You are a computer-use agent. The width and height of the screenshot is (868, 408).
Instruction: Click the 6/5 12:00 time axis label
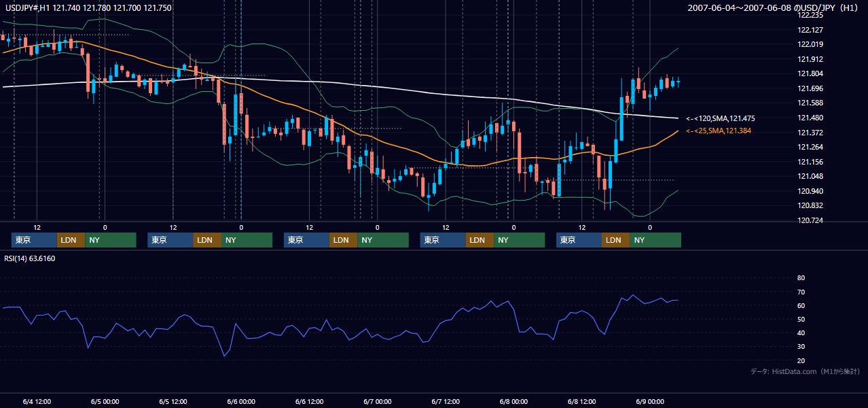pos(173,401)
